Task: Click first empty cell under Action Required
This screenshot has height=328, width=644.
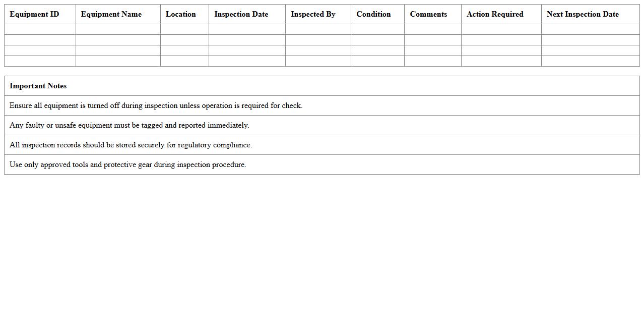Action: coord(501,29)
